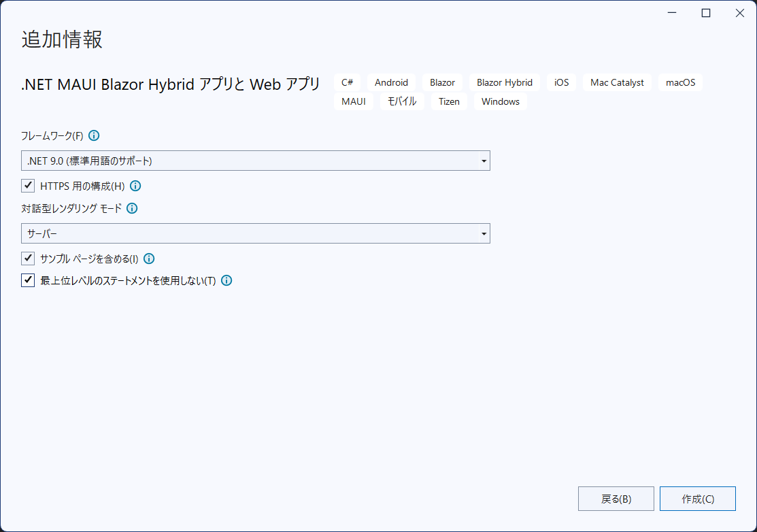
Task: Click the MAUI tag
Action: point(354,101)
